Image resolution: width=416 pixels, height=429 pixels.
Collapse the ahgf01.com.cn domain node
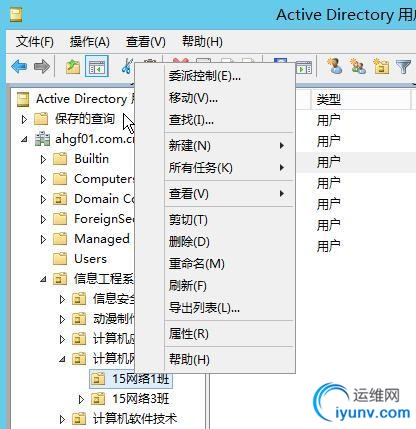pos(24,139)
